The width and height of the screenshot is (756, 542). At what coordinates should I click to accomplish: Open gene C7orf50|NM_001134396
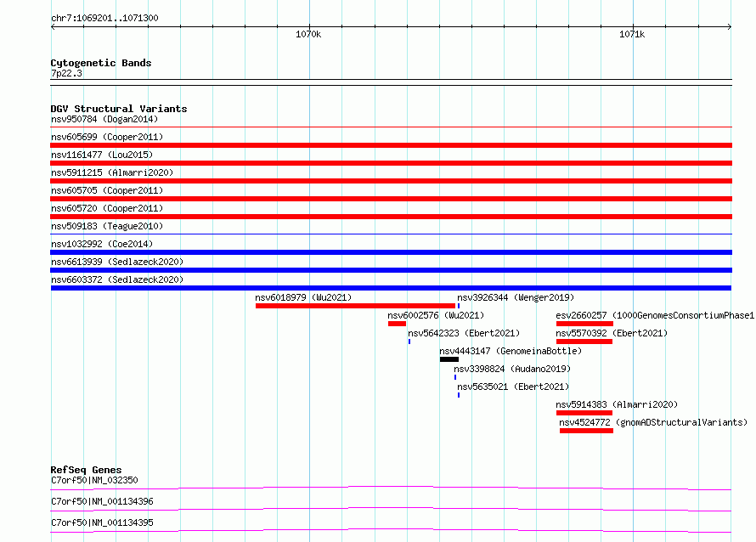[102, 501]
